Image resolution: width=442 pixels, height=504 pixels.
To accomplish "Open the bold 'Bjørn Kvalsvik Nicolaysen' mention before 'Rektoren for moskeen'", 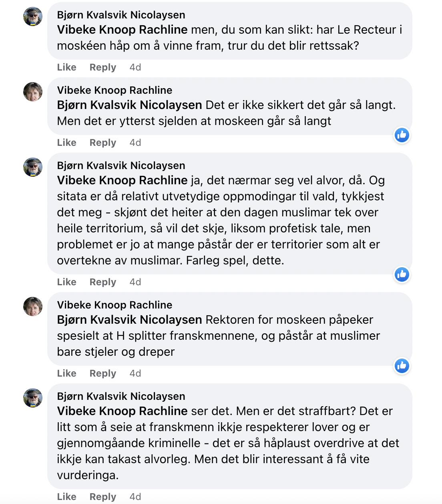I will [x=129, y=320].
